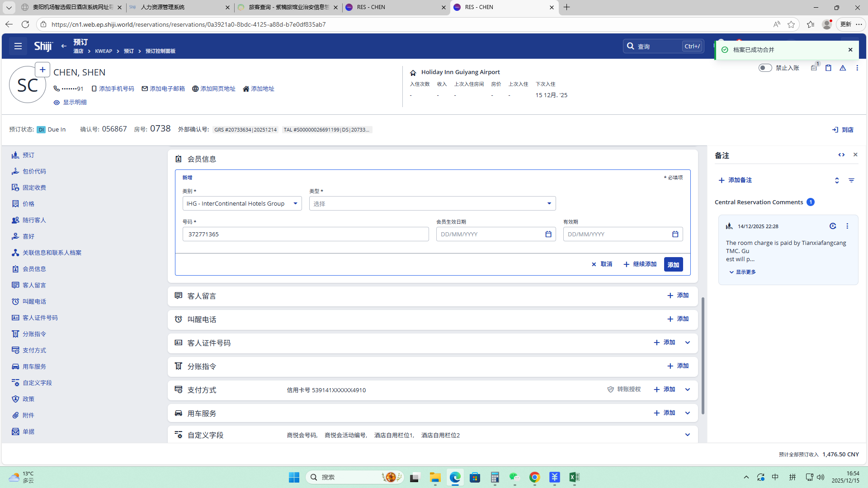Open the 类别 IHG dropdown
The height and width of the screenshot is (488, 868).
[x=242, y=203]
